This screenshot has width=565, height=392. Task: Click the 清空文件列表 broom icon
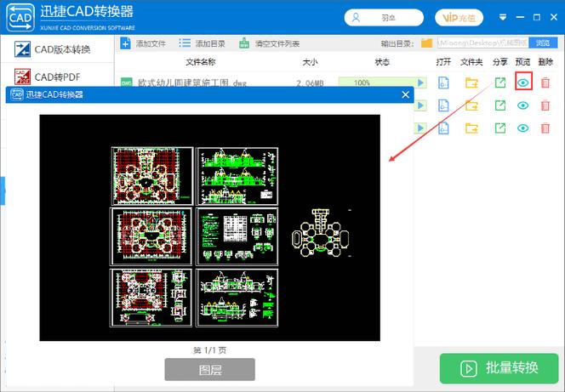[x=244, y=43]
